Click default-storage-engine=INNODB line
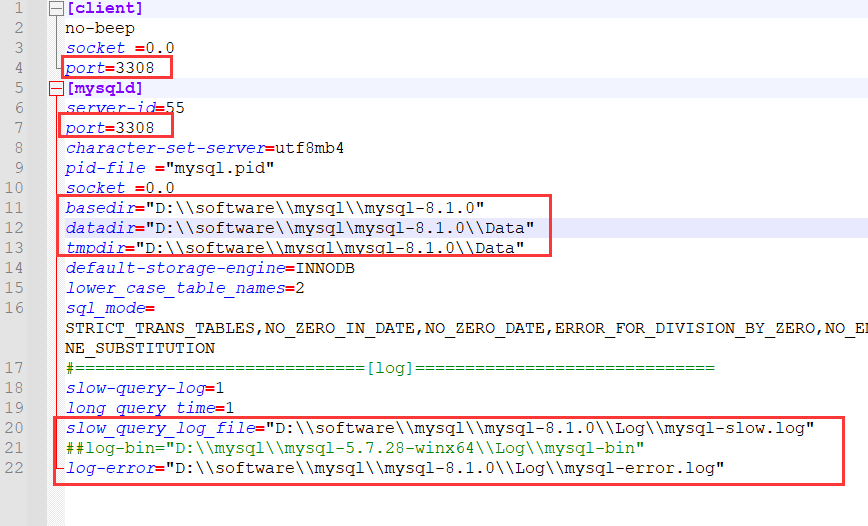This screenshot has width=868, height=526. point(210,268)
